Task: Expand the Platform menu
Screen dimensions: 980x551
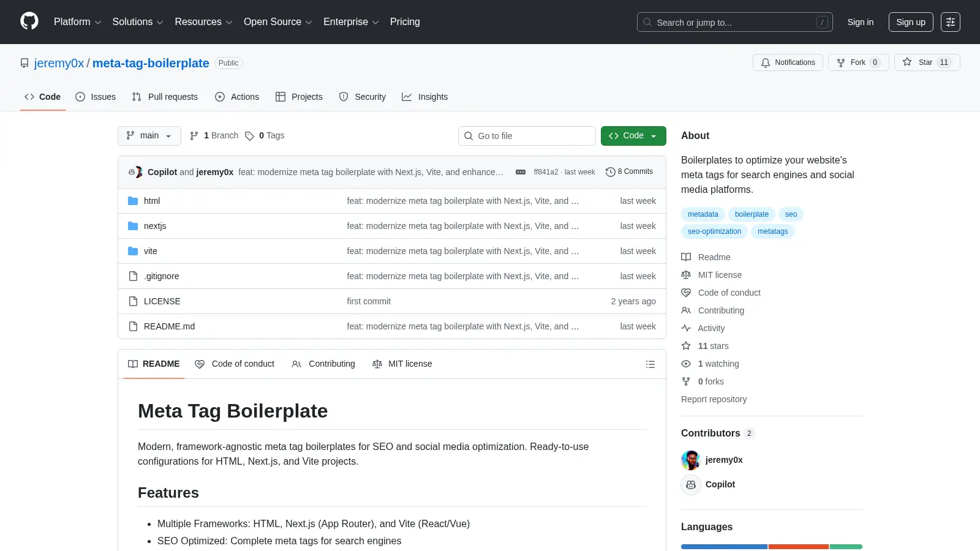Action: [x=77, y=22]
